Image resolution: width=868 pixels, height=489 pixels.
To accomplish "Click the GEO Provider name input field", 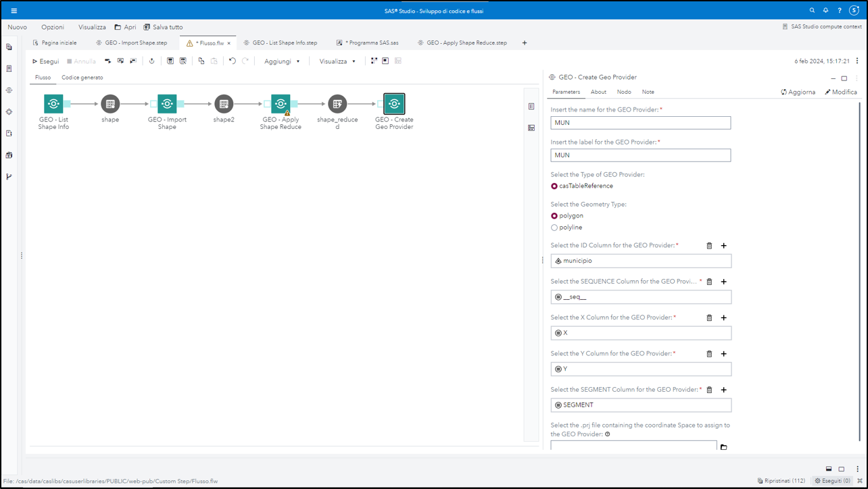I will pos(640,123).
